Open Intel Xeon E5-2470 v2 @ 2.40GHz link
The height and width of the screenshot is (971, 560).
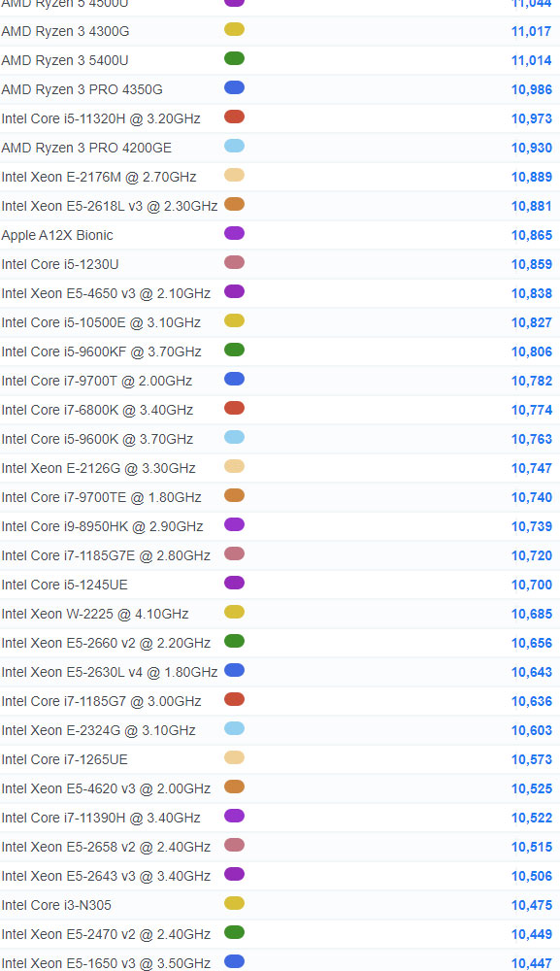tap(106, 934)
